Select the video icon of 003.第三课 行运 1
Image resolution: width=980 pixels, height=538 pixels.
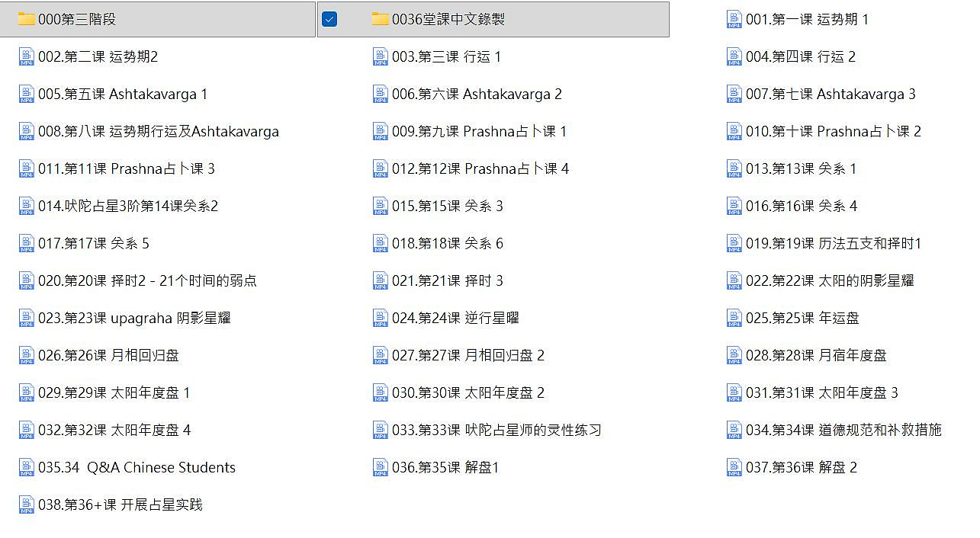tap(381, 56)
